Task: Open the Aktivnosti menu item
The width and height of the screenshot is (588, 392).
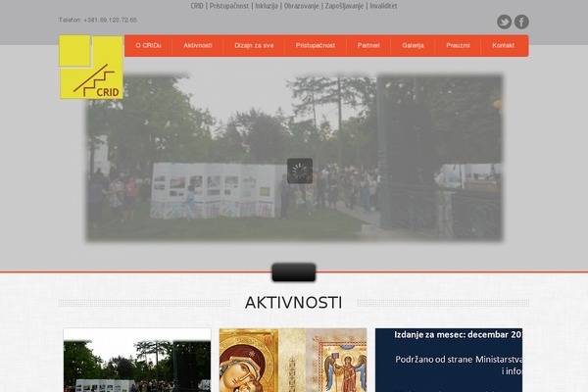Action: 198,45
